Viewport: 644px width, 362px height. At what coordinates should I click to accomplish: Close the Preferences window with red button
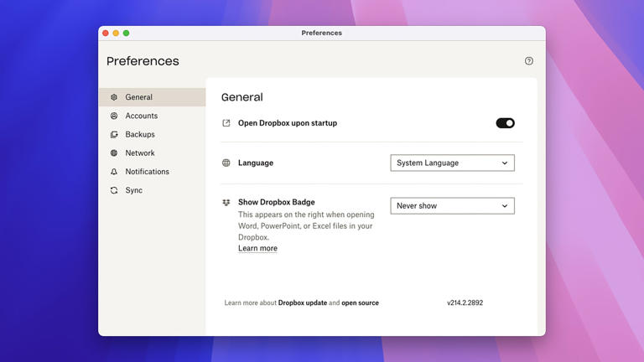pyautogui.click(x=106, y=34)
